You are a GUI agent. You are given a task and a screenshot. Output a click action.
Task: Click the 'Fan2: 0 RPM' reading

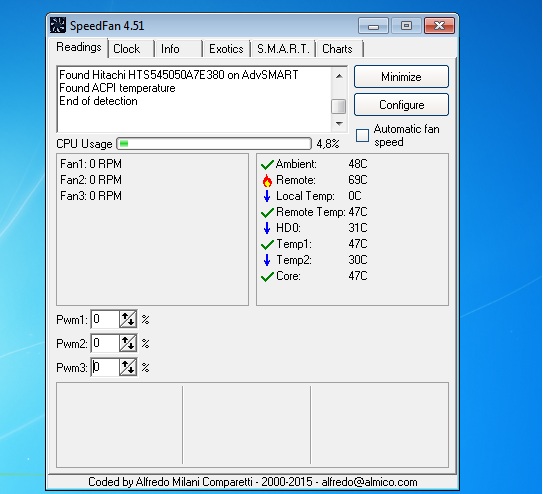point(91,180)
